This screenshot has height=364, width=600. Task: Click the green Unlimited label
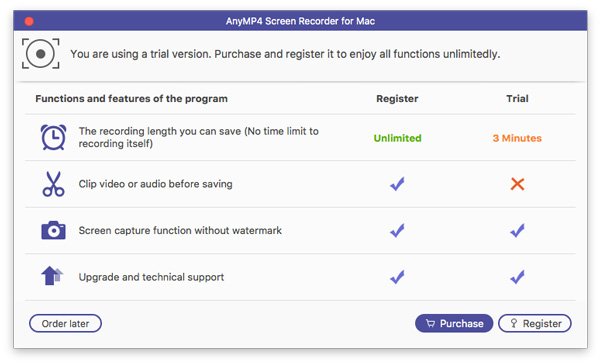tap(398, 138)
